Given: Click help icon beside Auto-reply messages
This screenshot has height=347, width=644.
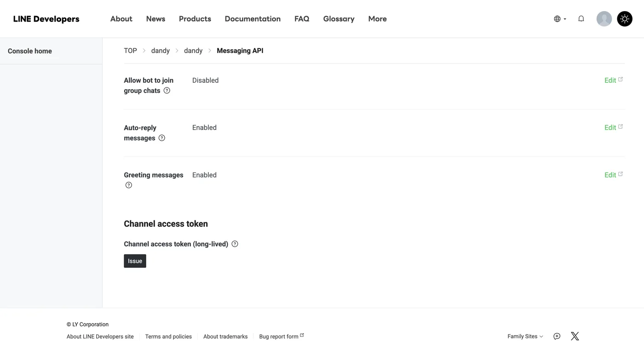Looking at the screenshot, I should pos(162,138).
